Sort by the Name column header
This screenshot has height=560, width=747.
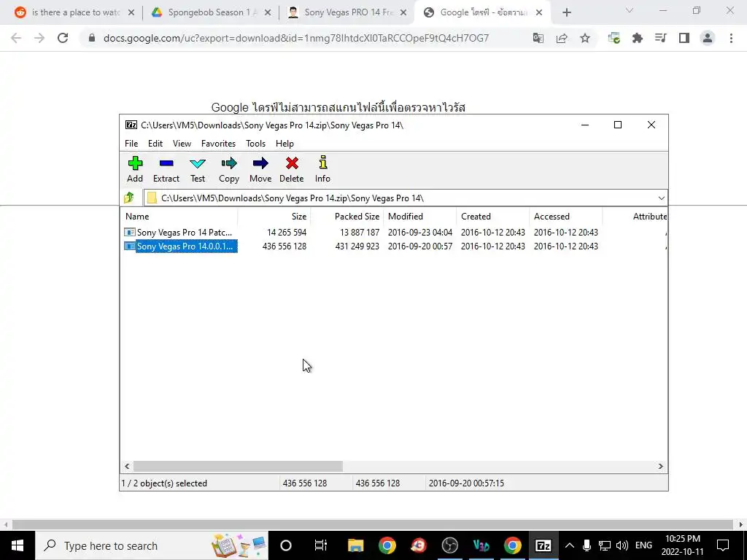[x=179, y=216]
